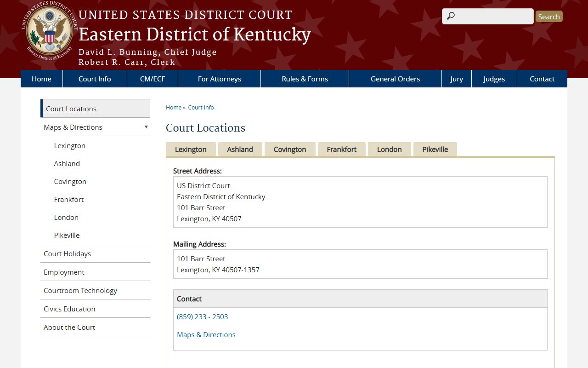This screenshot has width=588, height=368.
Task: Click the Home breadcrumb link
Action: [x=174, y=107]
